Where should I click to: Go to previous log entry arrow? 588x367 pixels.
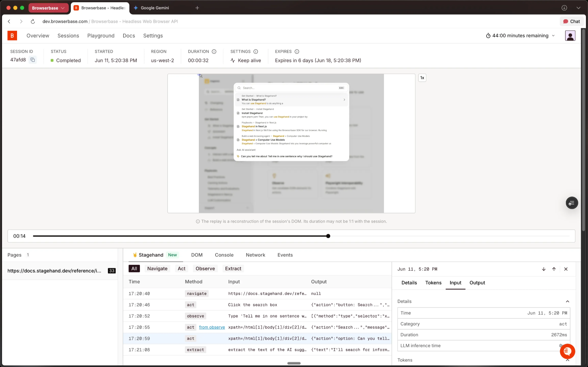click(554, 269)
